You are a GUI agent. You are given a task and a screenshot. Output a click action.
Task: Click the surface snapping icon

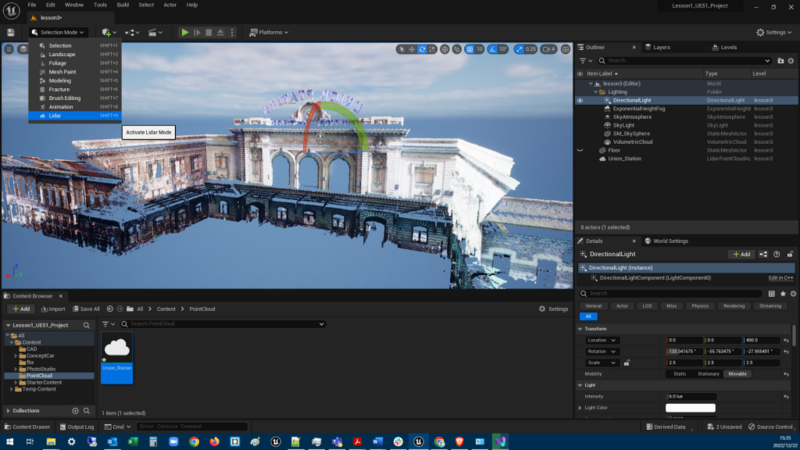click(x=457, y=49)
